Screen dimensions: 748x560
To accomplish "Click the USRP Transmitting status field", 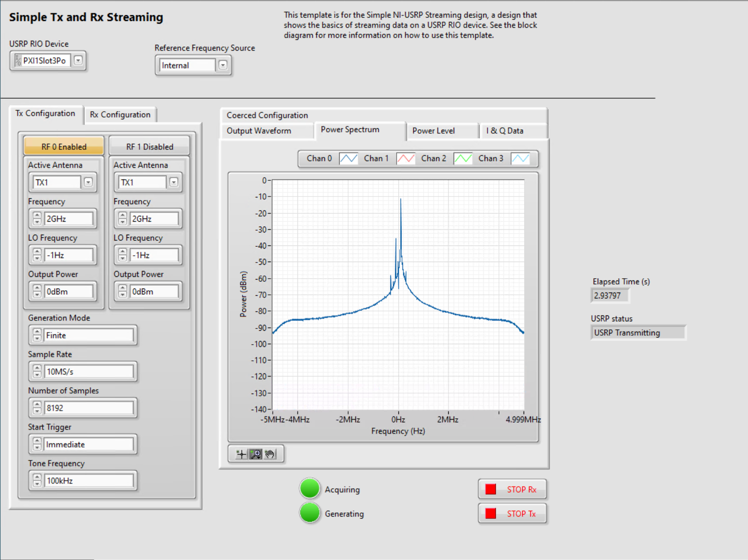I will (638, 333).
